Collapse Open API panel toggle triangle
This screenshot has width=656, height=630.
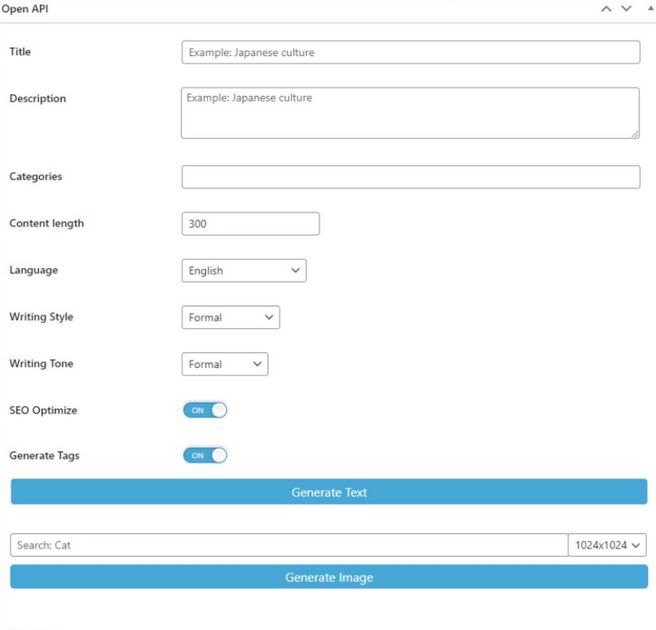pyautogui.click(x=651, y=8)
